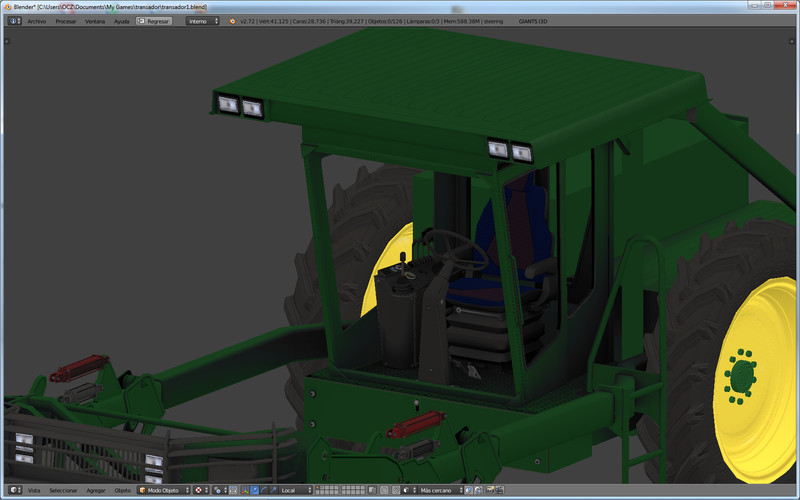Open the Interno render engine selector
This screenshot has height=500, width=800.
(202, 20)
